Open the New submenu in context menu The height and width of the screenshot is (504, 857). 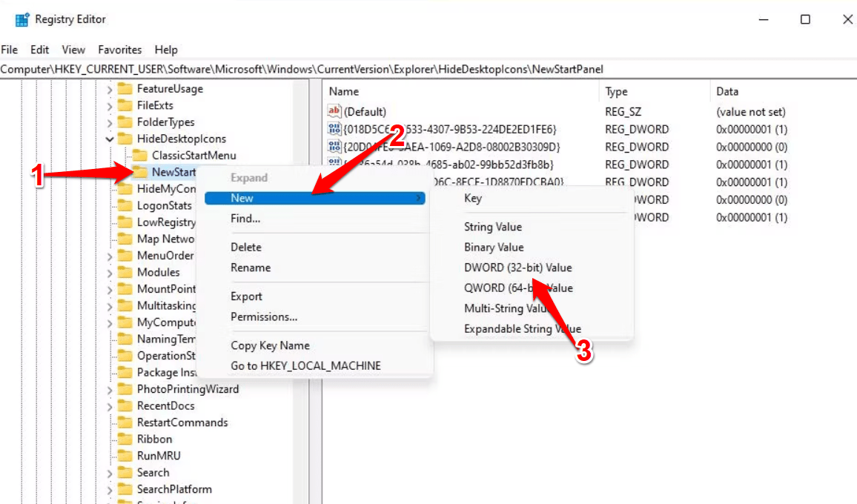point(315,198)
